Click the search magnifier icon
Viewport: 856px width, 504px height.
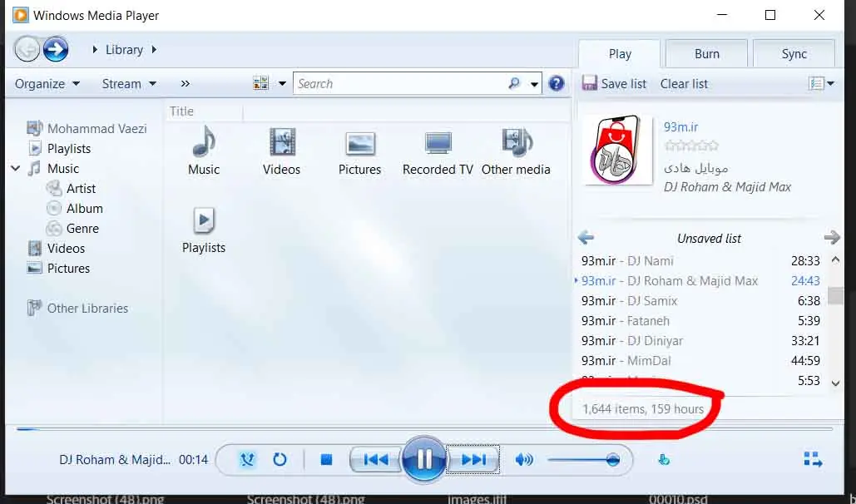(514, 83)
